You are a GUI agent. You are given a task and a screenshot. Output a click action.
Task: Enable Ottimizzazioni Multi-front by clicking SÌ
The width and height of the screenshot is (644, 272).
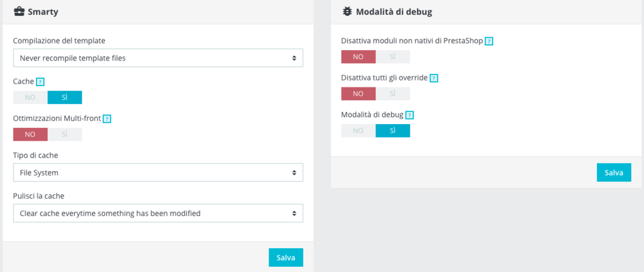point(64,135)
